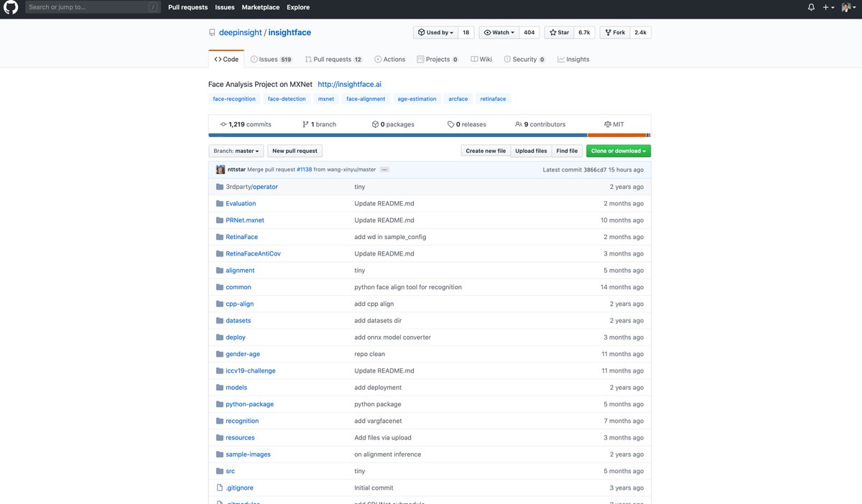862x504 pixels.
Task: Go to Issues in top navigation
Action: pos(225,7)
